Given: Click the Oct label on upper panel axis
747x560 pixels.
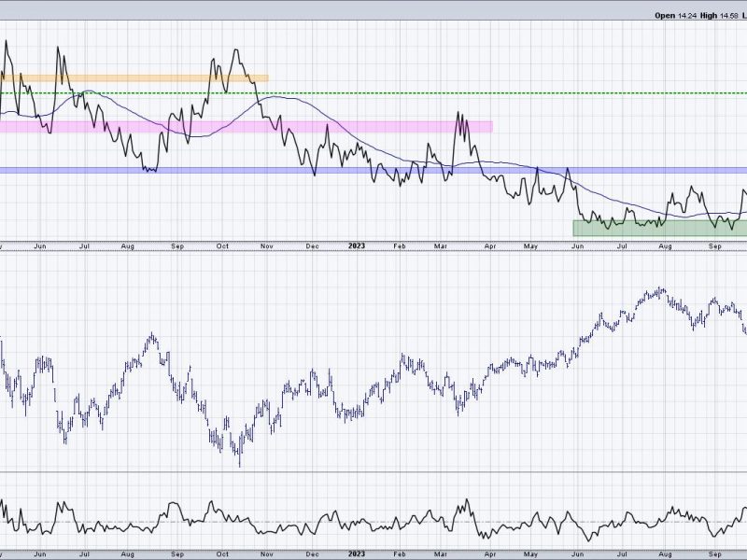Looking at the screenshot, I should coord(222,246).
